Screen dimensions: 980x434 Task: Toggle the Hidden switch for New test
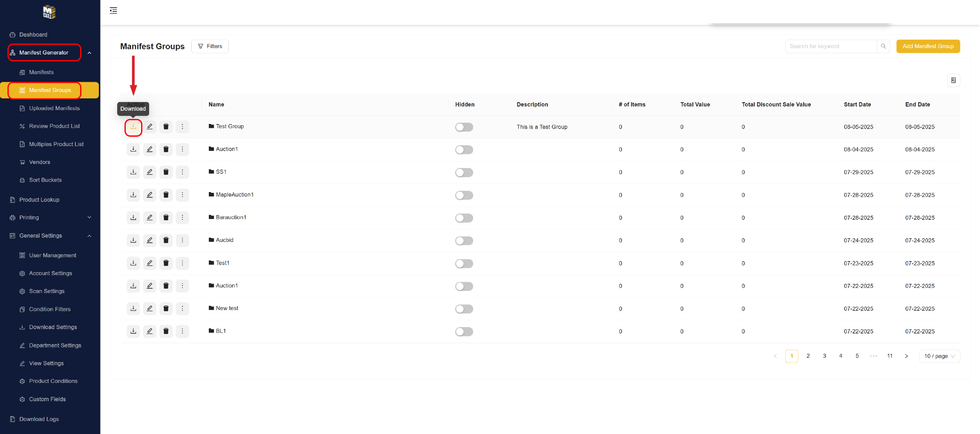point(464,309)
